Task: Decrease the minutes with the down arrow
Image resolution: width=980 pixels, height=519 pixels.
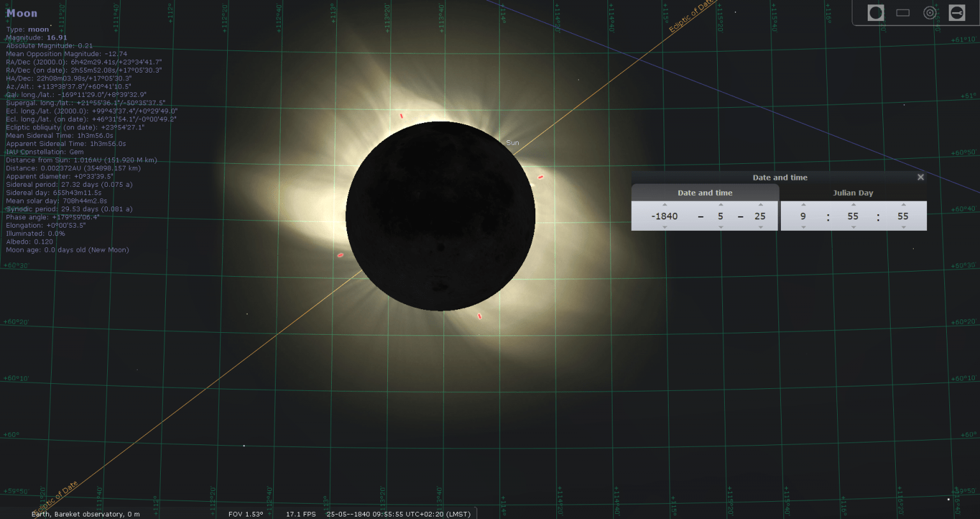Action: pos(853,227)
